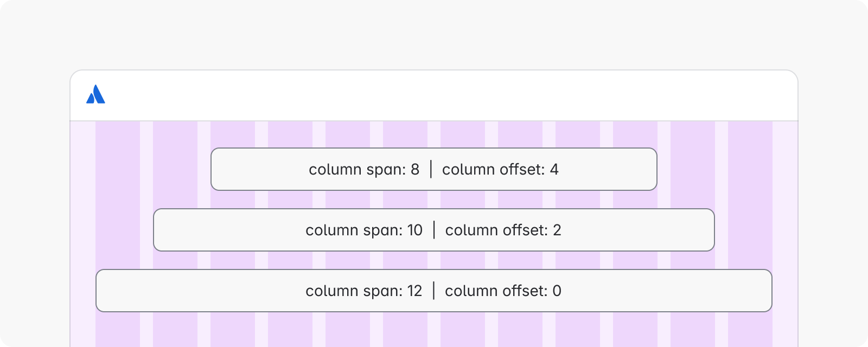Click the "column span: 8" text
This screenshot has width=868, height=347.
(x=364, y=170)
